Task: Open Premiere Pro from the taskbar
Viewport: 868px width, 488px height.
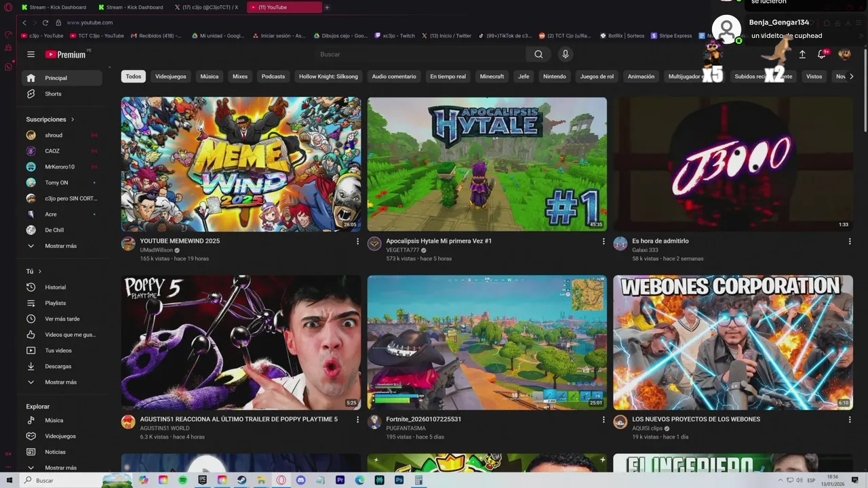Action: [x=340, y=480]
